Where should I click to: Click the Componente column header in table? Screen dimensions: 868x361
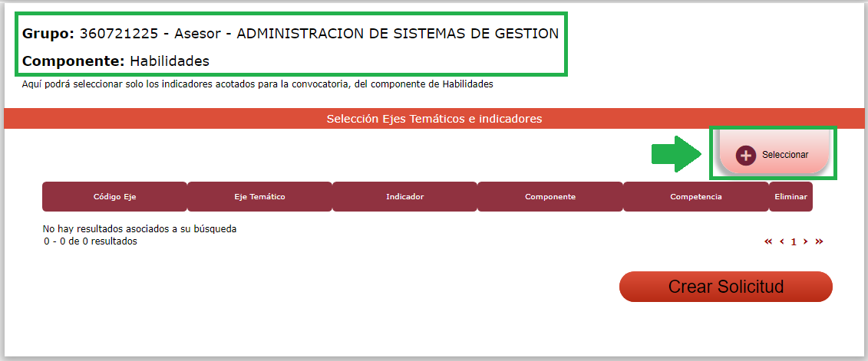point(550,197)
